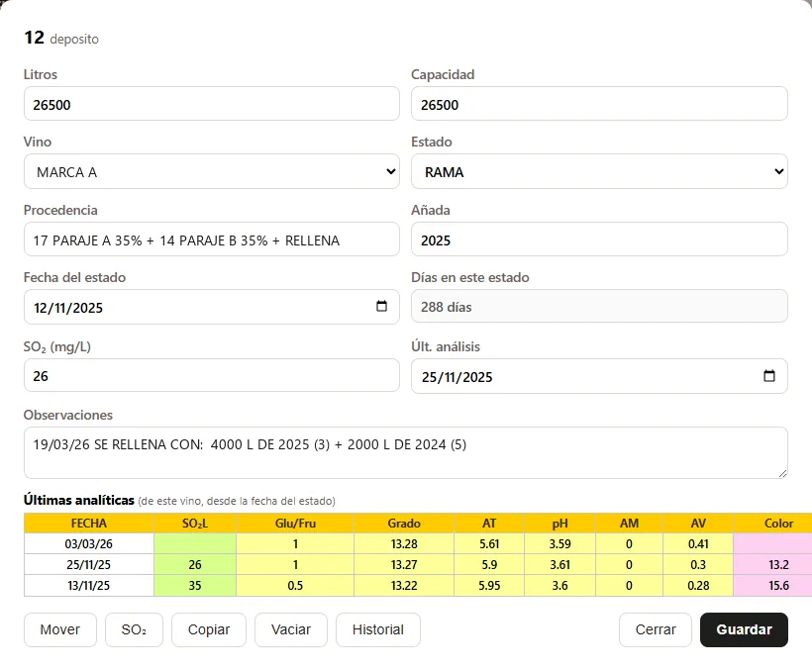Save changes with Guardar
Viewport: 812px width, 671px height.
(744, 629)
